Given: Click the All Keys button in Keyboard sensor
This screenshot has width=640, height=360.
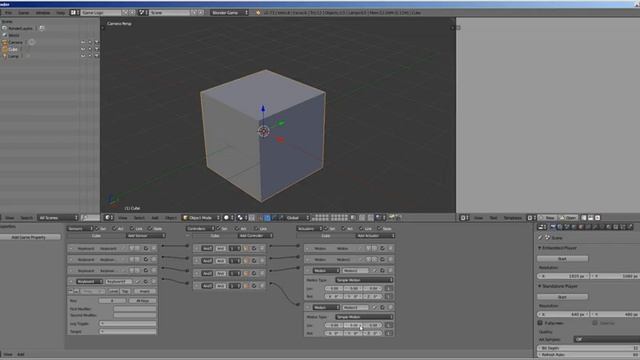Looking at the screenshot, I should click(142, 301).
